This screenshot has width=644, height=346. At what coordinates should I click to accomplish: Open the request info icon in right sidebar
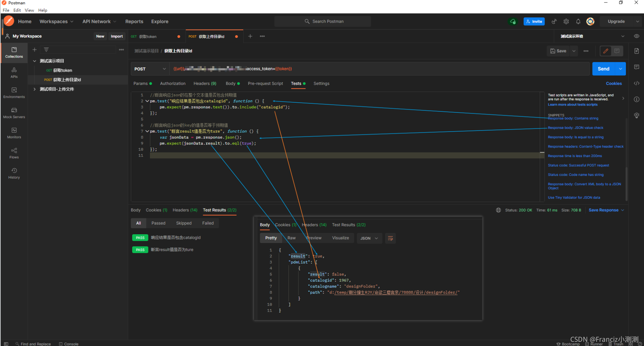coord(636,99)
